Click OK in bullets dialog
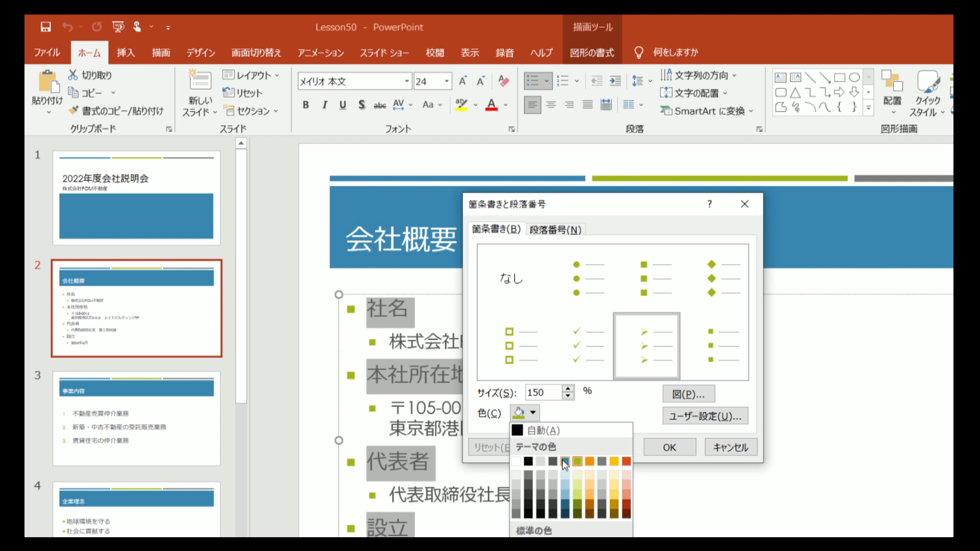The image size is (980, 551). [x=670, y=447]
